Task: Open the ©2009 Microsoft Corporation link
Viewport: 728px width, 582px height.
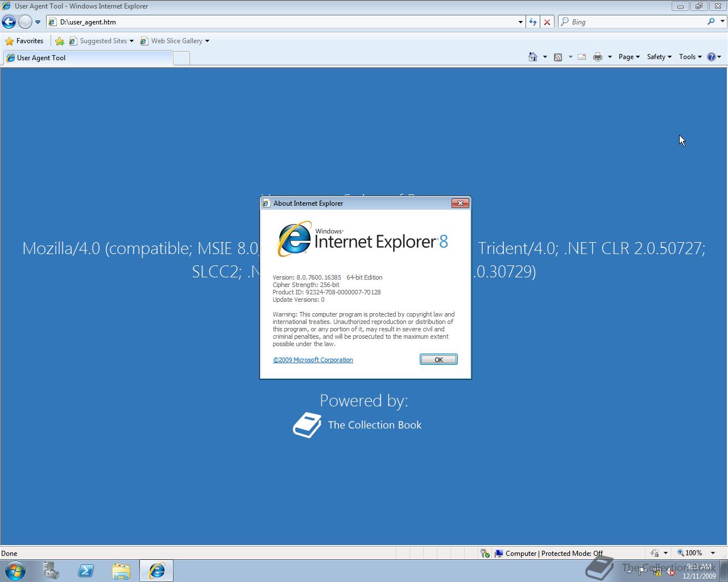Action: pyautogui.click(x=313, y=360)
